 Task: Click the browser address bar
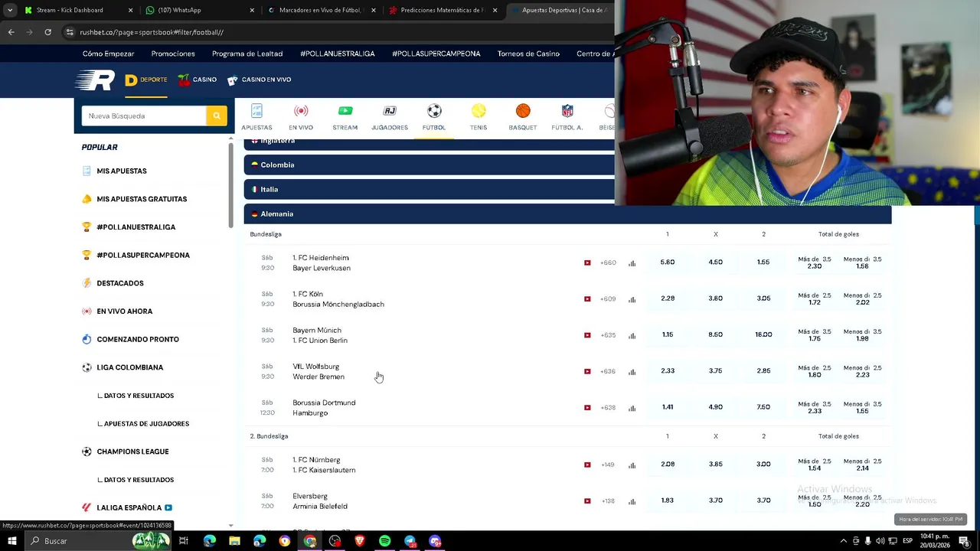337,32
